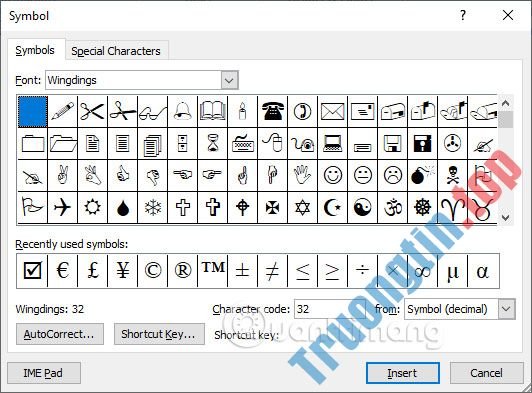This screenshot has width=532, height=393.
Task: Focus the Character code field
Action: coord(329,309)
